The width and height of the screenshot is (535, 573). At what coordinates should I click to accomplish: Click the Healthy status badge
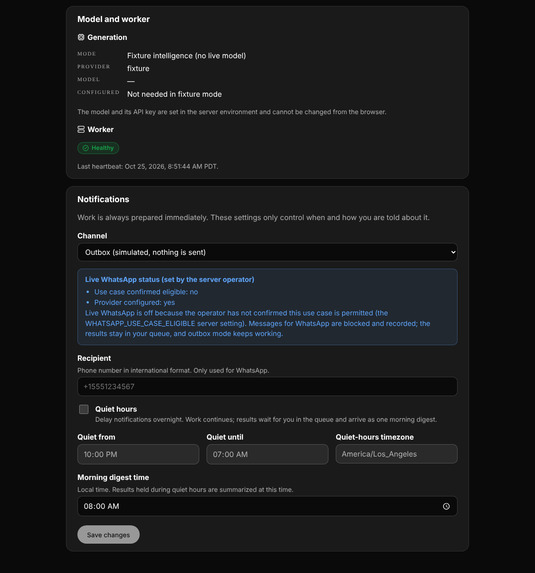tap(98, 148)
